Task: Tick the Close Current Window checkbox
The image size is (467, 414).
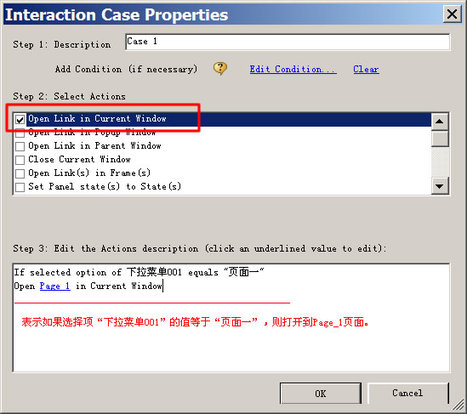Action: pyautogui.click(x=20, y=160)
